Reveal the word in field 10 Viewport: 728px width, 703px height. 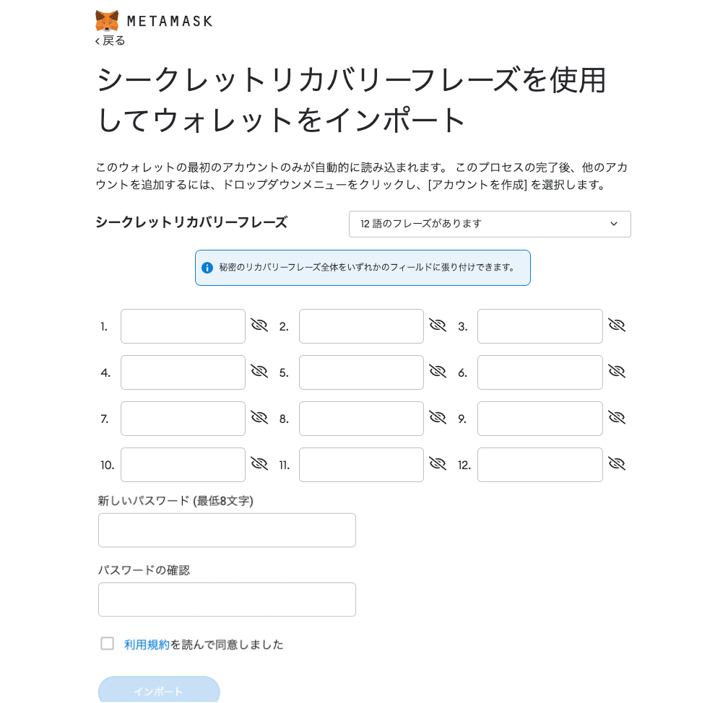[x=259, y=463]
